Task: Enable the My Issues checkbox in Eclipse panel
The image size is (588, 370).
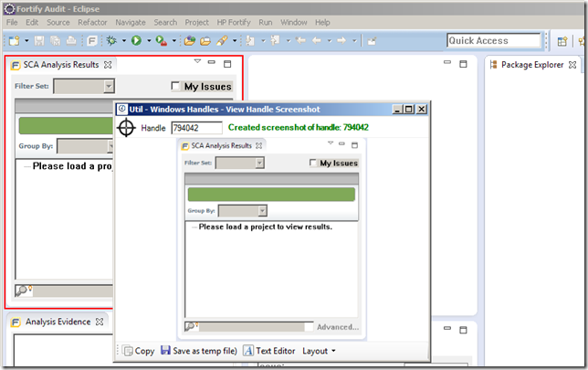Action: [176, 86]
